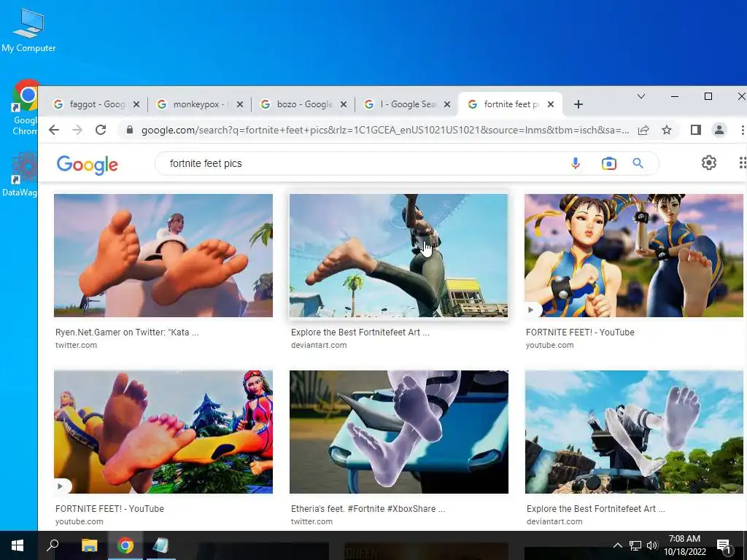Open Google quick settings gear
Viewport: 747px width, 560px height.
pyautogui.click(x=709, y=163)
